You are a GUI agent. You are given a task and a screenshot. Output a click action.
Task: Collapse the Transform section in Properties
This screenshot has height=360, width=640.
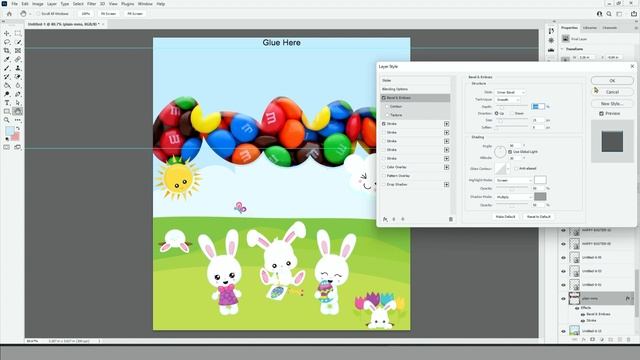(x=562, y=49)
